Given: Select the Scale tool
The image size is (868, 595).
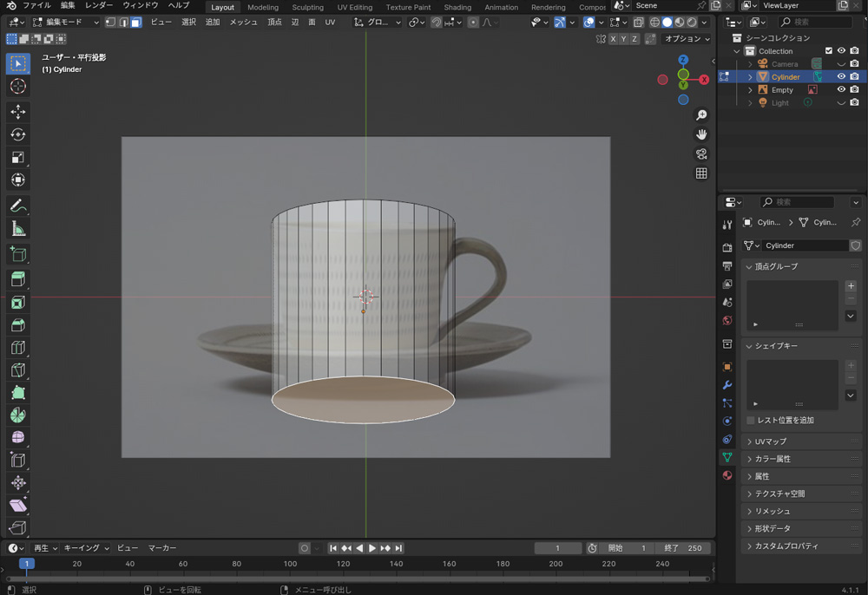Looking at the screenshot, I should [x=17, y=157].
